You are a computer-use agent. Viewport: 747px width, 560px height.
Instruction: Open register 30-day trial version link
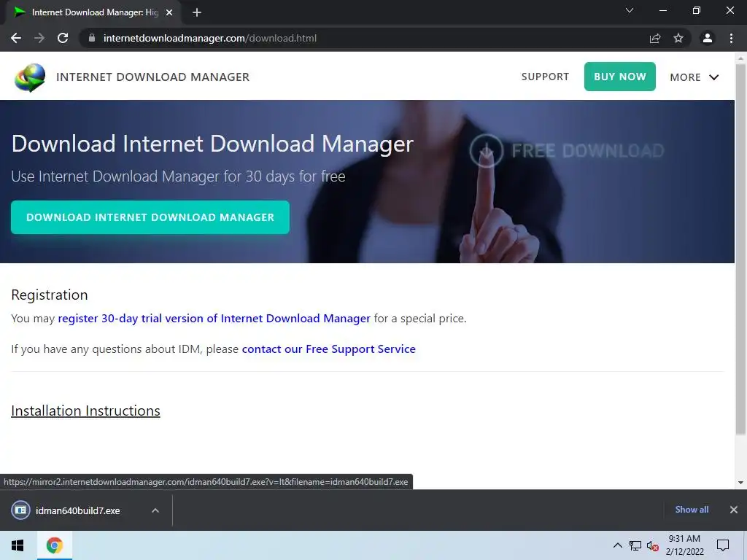coord(214,318)
